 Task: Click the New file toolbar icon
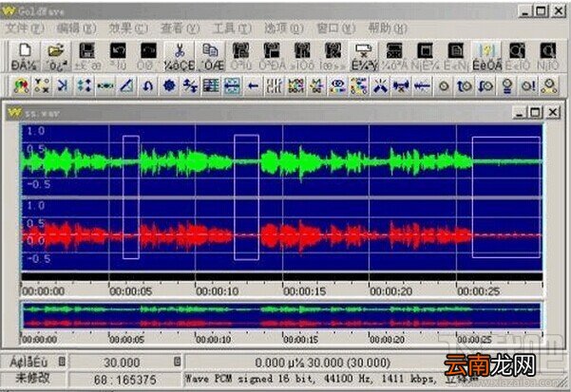(24, 56)
